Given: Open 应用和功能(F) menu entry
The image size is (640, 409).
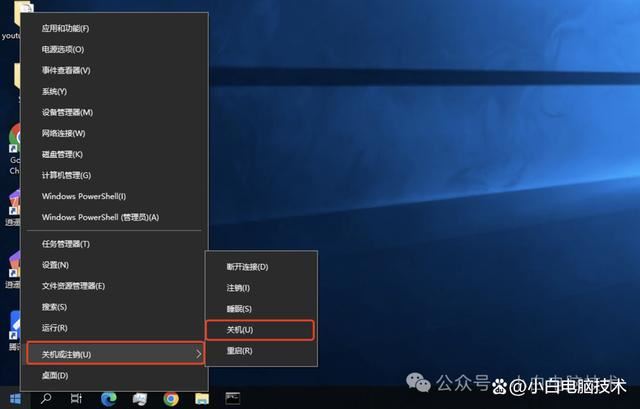Looking at the screenshot, I should [65, 28].
